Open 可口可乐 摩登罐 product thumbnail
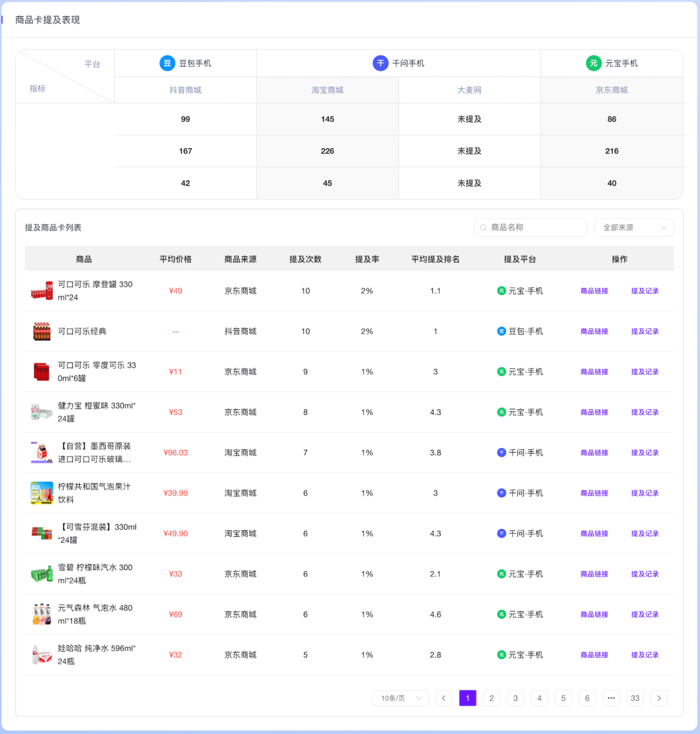Viewport: 700px width, 734px height. tap(41, 290)
